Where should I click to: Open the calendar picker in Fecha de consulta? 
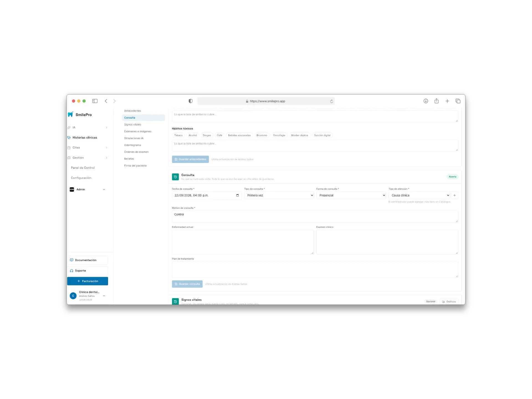[x=237, y=195]
